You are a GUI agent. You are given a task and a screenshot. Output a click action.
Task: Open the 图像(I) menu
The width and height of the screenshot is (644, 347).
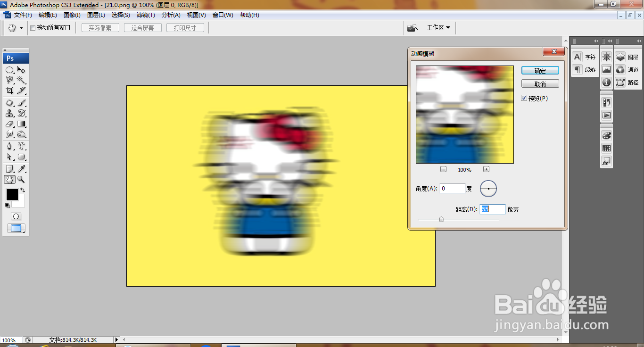[72, 15]
